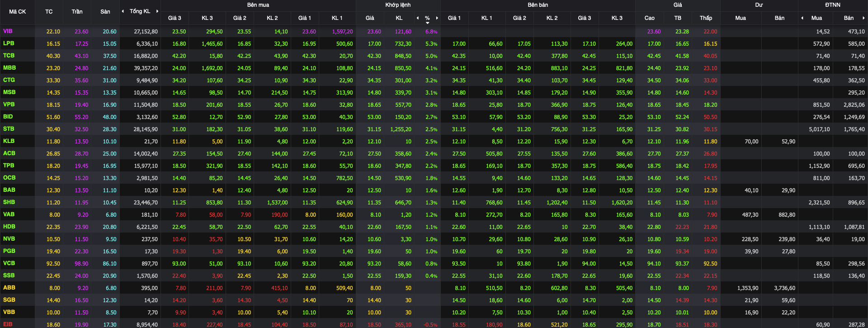Click BID matched price 53.00
This screenshot has height=328, width=868.
pyautogui.click(x=374, y=117)
